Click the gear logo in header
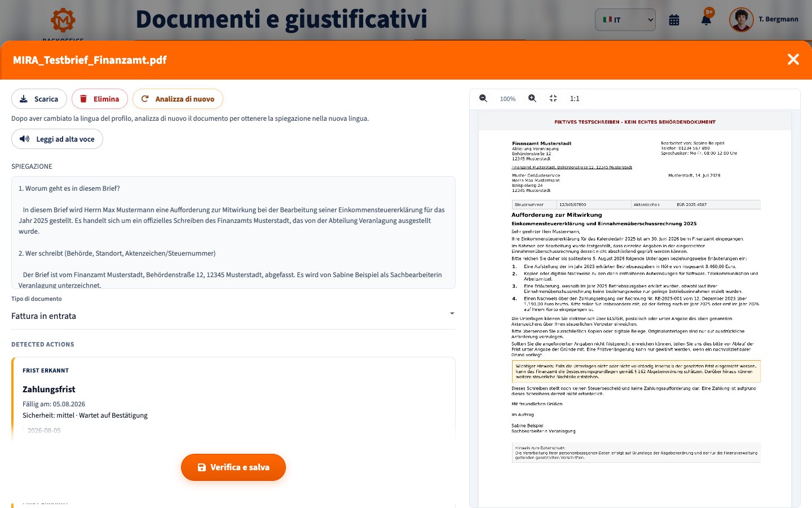The image size is (812, 508). (x=63, y=20)
